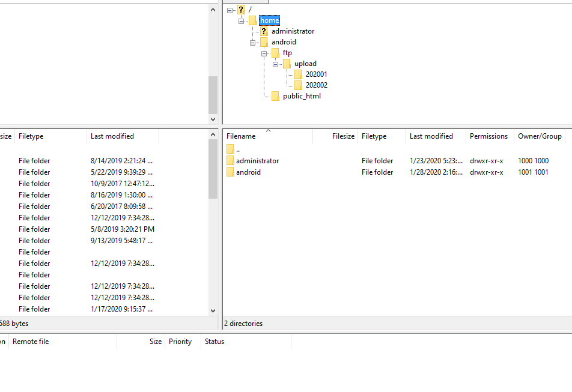Select android in the remote directory tree
This screenshot has height=392, width=572.
(x=284, y=42)
